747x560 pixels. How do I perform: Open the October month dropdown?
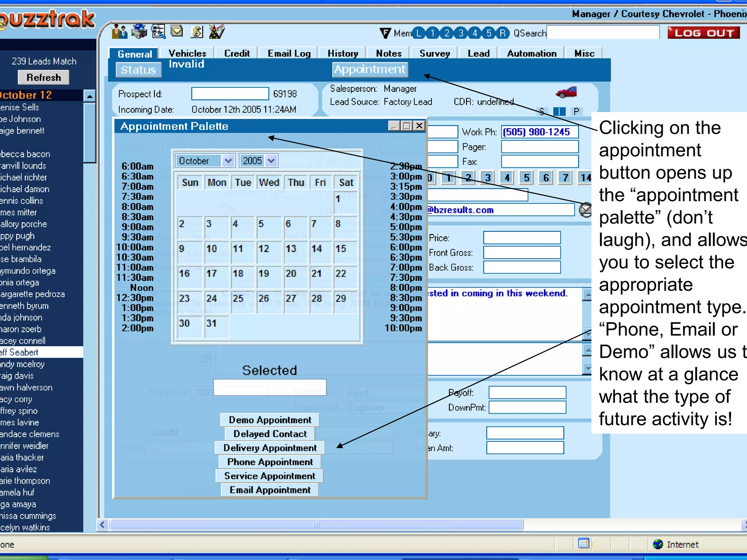coord(228,161)
